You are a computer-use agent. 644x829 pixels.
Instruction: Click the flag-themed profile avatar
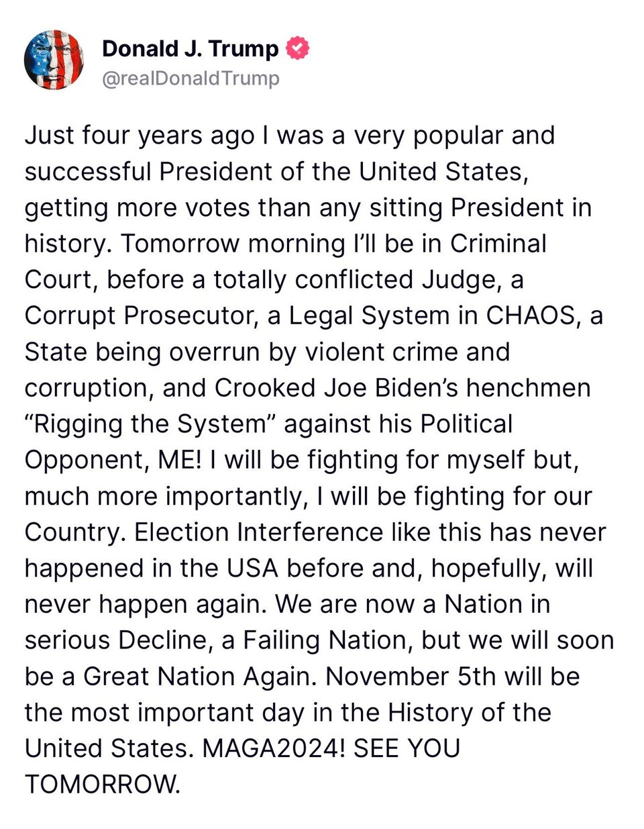tap(54, 60)
